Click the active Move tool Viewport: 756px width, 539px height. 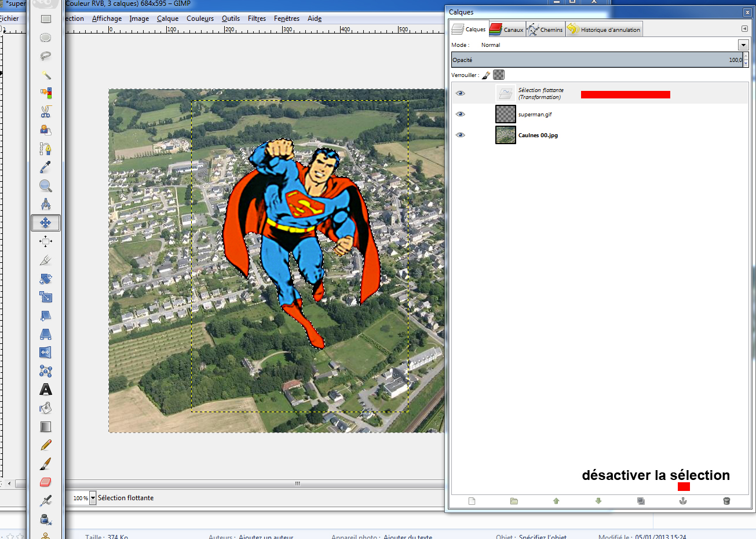click(x=46, y=223)
